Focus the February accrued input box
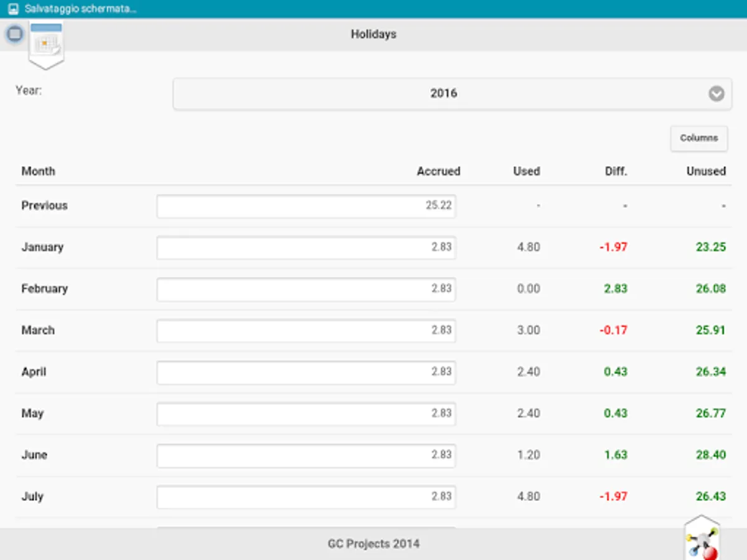The image size is (747, 560). [306, 289]
